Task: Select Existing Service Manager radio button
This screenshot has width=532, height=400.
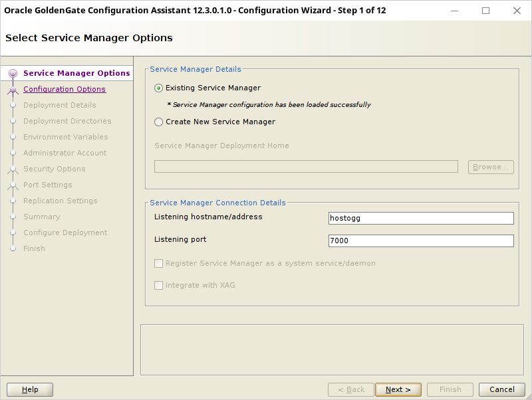Action: pos(158,88)
